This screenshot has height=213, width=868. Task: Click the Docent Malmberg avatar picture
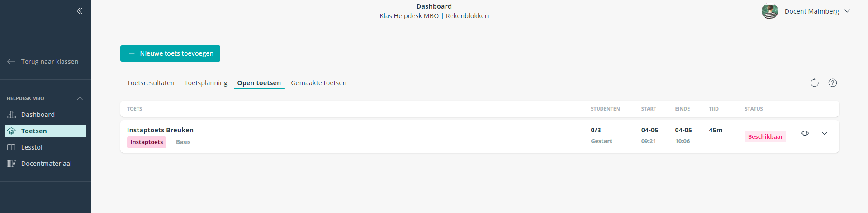[769, 11]
